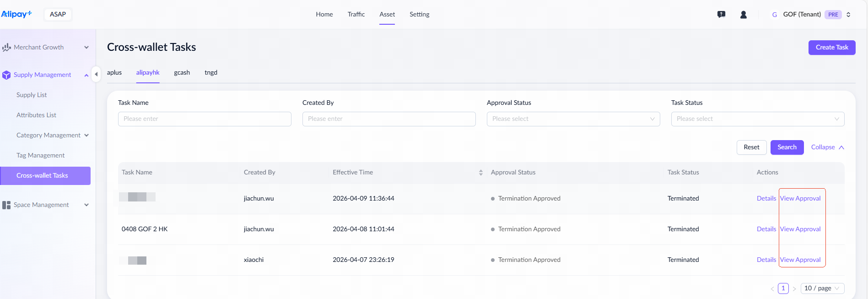Screen dimensions: 868x299
Task: Go to next page arrow
Action: point(794,288)
